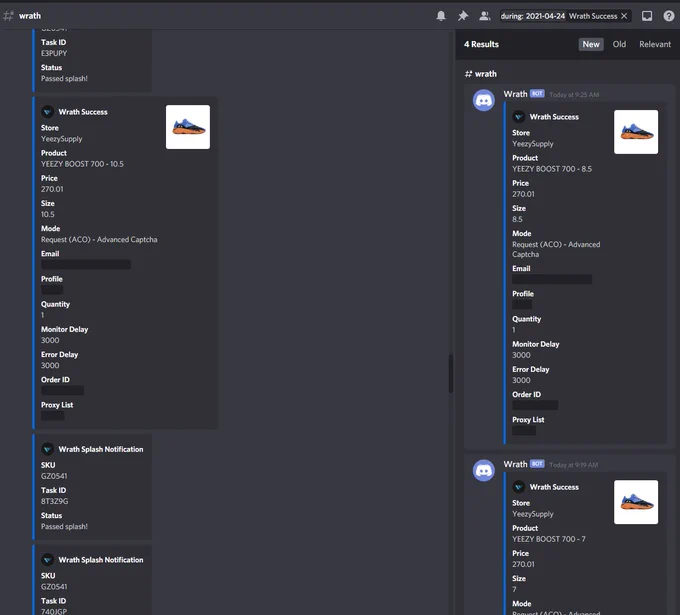The image size is (680, 615).
Task: Click product text 'YEEZY BOOST 700 - 8.5'
Action: coord(552,169)
